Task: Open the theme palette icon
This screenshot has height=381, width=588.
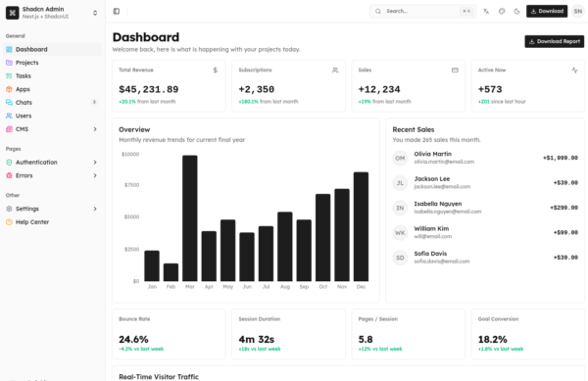Action: coord(502,11)
